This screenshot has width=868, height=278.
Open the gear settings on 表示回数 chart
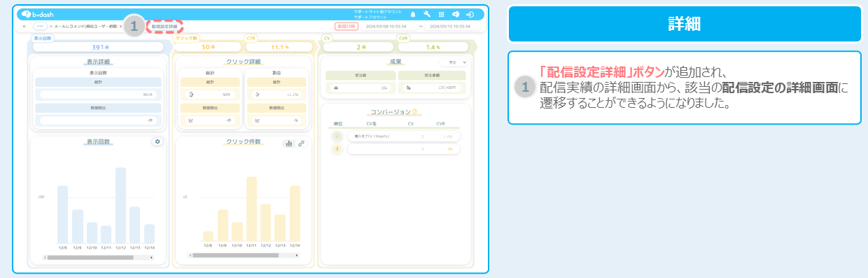pyautogui.click(x=157, y=141)
